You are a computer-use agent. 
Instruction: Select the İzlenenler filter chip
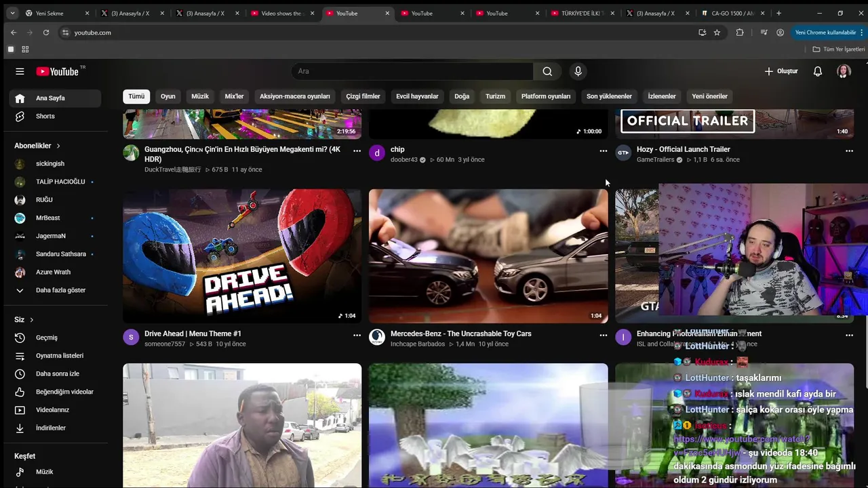tap(662, 96)
